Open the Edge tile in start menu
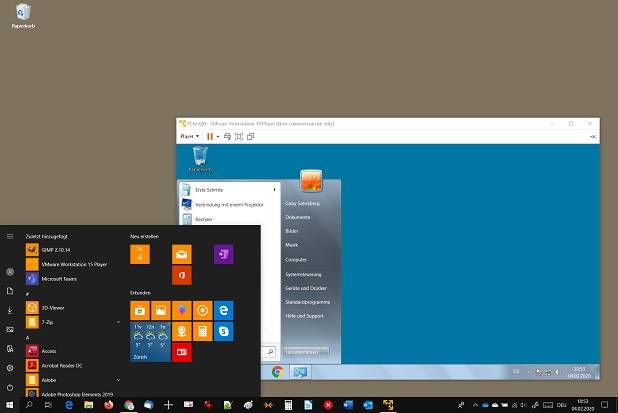The image size is (618, 413). (x=223, y=311)
